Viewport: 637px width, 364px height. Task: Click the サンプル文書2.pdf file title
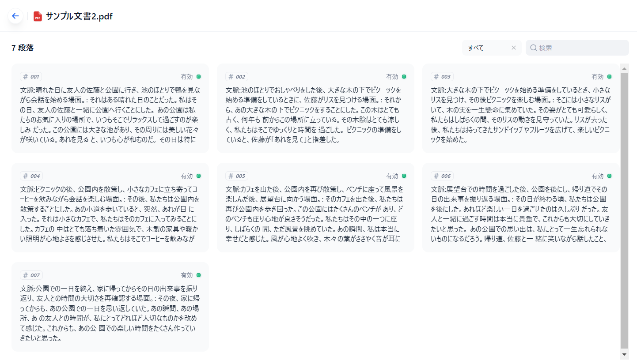point(79,17)
